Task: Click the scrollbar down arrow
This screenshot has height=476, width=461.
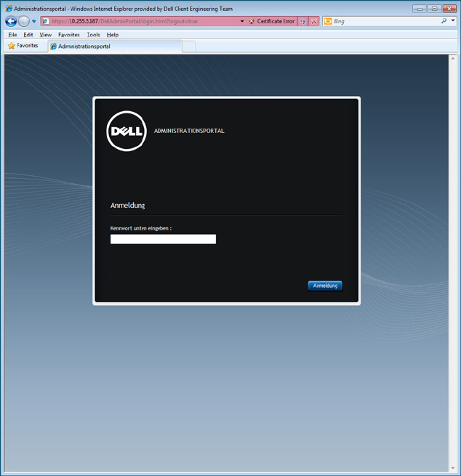Action: tap(452, 468)
